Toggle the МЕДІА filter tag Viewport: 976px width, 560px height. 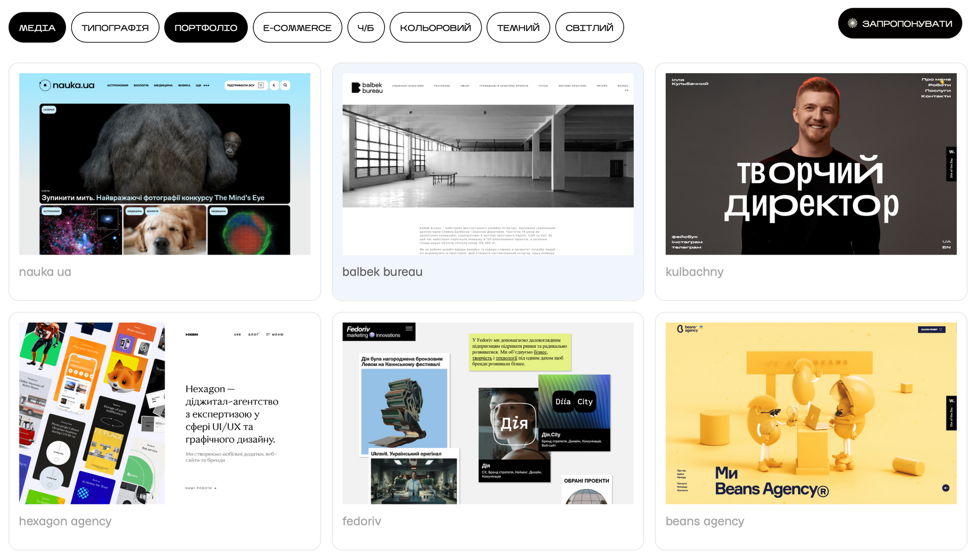(x=37, y=28)
